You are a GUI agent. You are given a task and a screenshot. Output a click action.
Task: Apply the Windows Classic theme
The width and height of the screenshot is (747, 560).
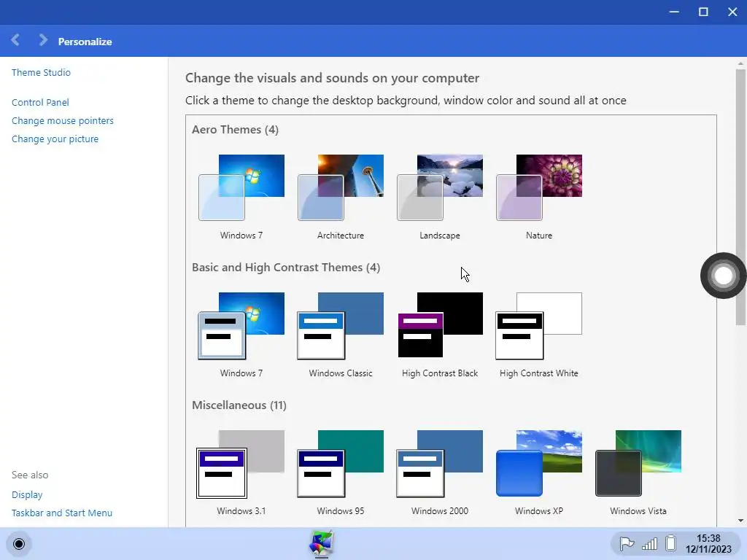click(x=340, y=334)
